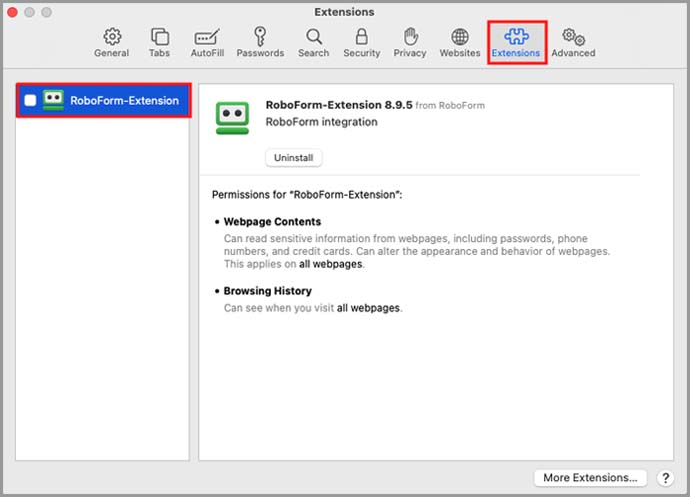Click the 'from RoboForm' developer text

pos(450,106)
